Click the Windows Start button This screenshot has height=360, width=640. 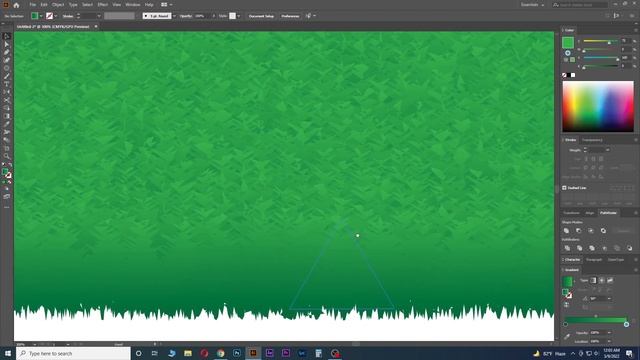8,353
